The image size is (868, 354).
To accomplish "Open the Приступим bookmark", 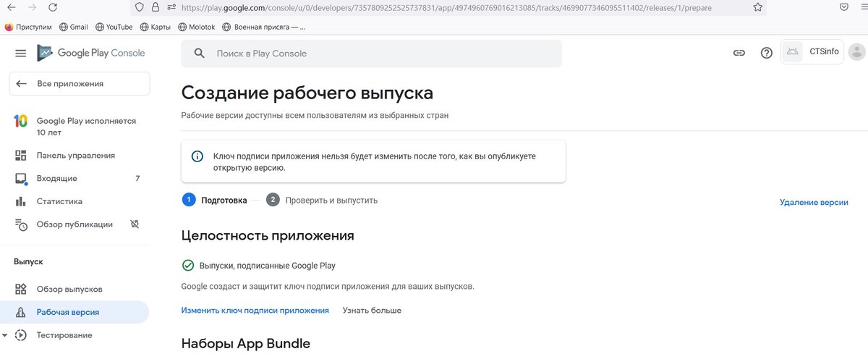I will pyautogui.click(x=27, y=27).
